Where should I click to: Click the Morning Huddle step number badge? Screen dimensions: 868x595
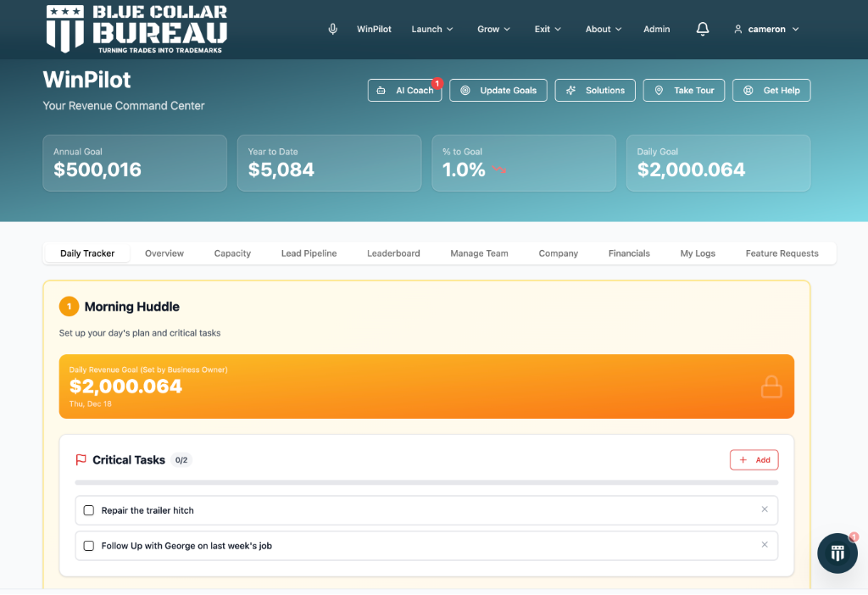click(x=70, y=307)
